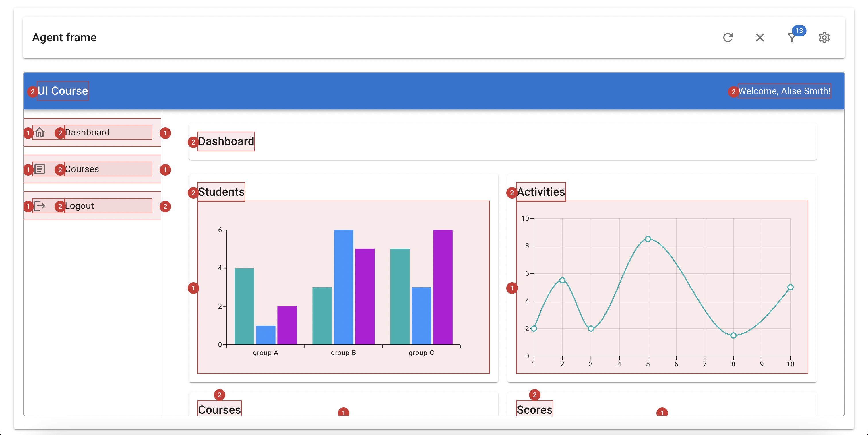Click the tallest purple bar in group C

point(443,286)
